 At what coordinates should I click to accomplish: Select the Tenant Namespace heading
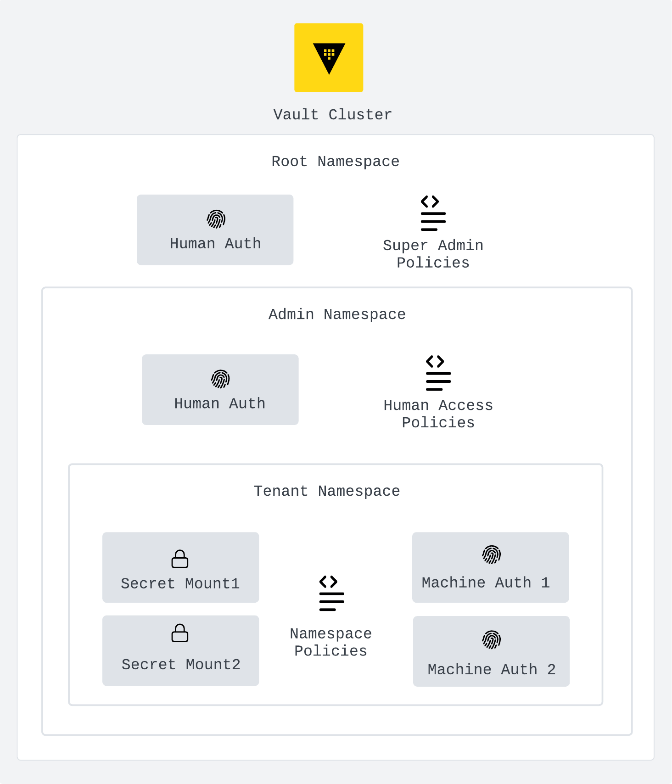click(x=327, y=491)
